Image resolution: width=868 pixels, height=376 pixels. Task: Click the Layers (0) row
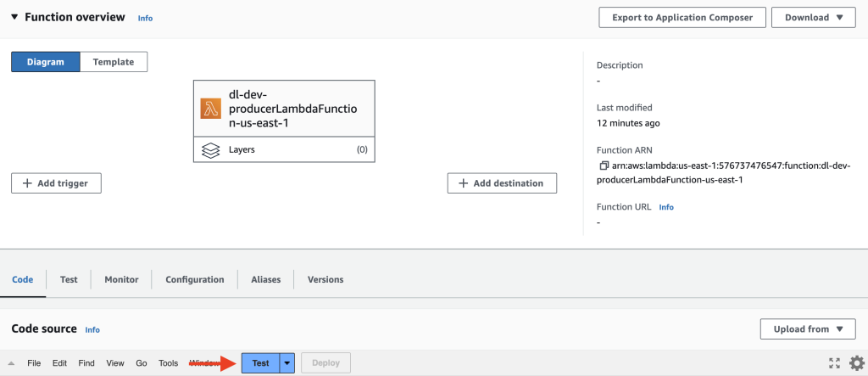[x=284, y=149]
